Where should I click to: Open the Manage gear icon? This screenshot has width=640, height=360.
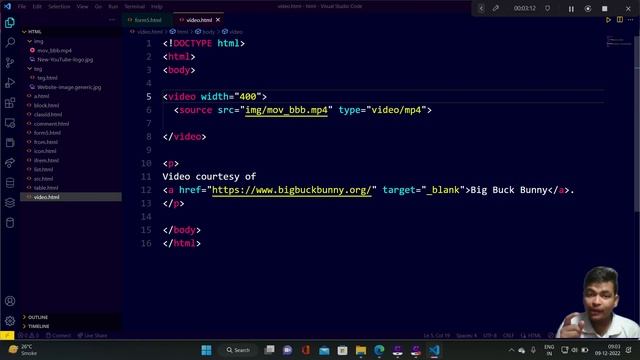tap(10, 321)
